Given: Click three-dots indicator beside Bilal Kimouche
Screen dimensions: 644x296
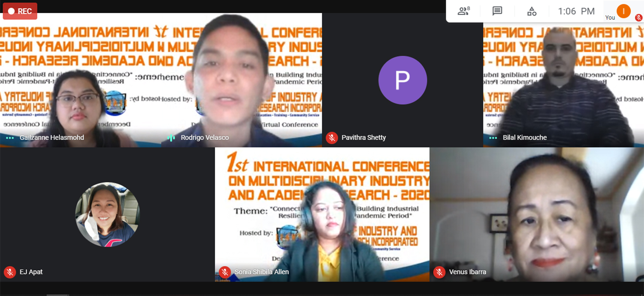Looking at the screenshot, I should click(x=493, y=138).
